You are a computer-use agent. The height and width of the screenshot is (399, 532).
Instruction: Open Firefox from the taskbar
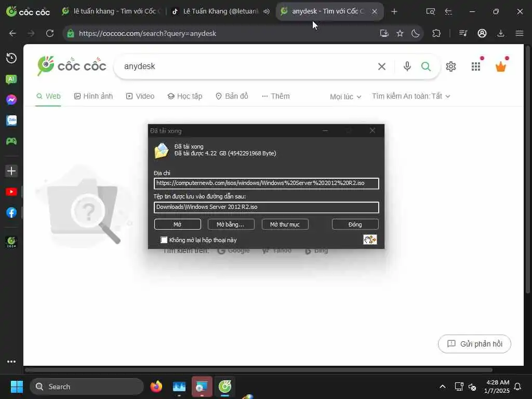(156, 387)
